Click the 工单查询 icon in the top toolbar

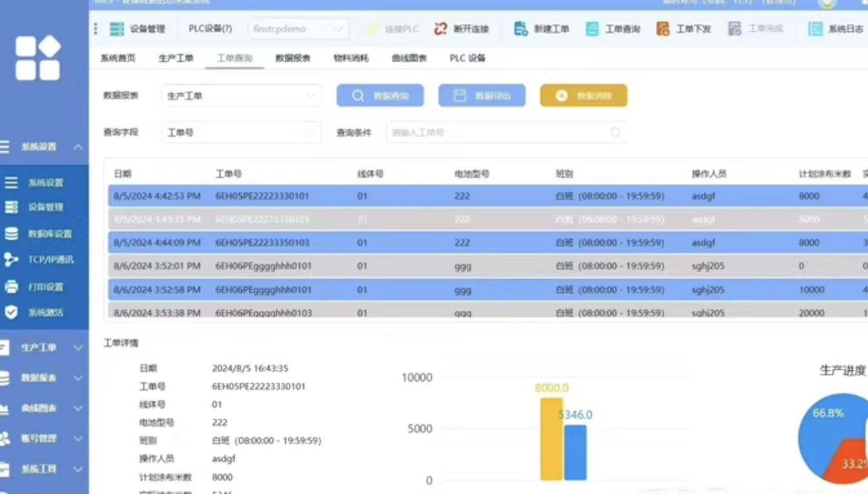coord(592,29)
